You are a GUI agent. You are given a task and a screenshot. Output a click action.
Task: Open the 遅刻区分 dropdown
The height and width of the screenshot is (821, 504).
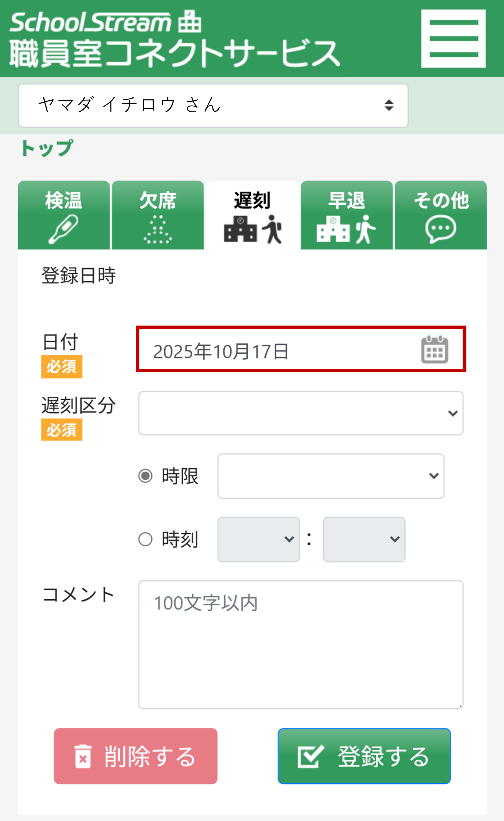tap(300, 413)
